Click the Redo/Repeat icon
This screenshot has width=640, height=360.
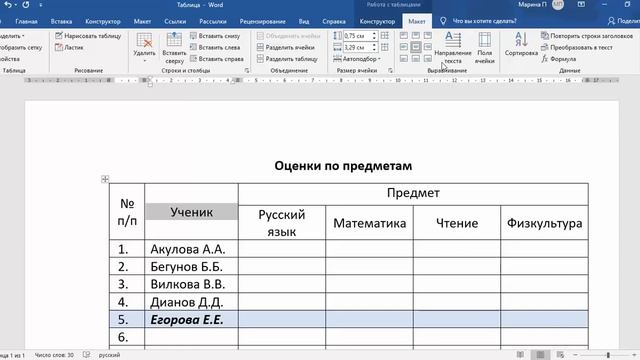pos(26,5)
